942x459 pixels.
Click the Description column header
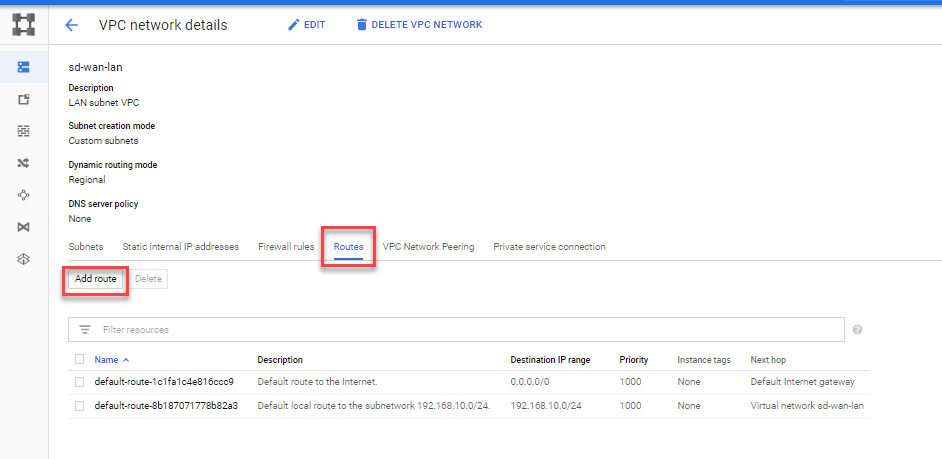pyautogui.click(x=280, y=360)
